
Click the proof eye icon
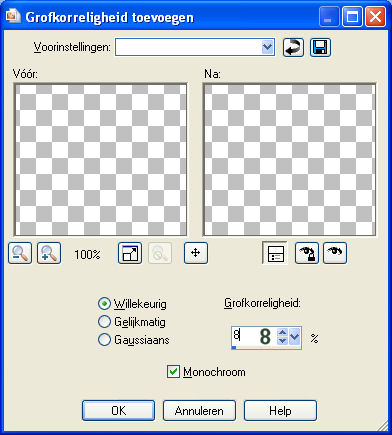point(335,253)
